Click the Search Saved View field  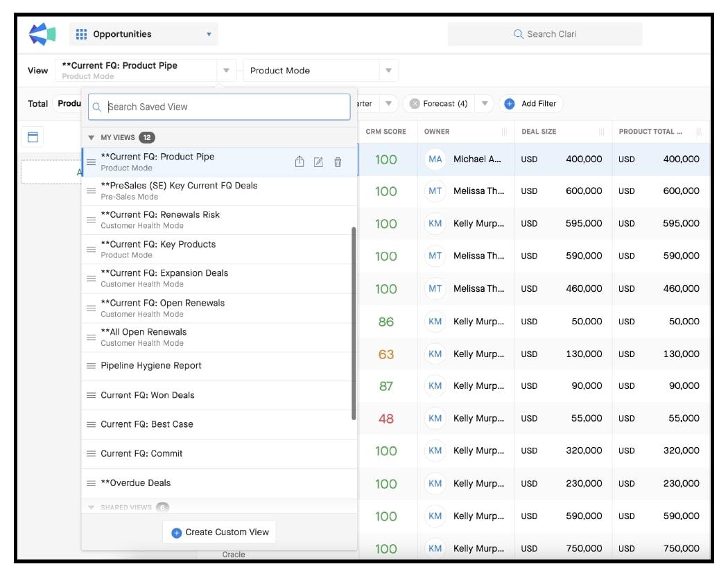click(x=219, y=107)
